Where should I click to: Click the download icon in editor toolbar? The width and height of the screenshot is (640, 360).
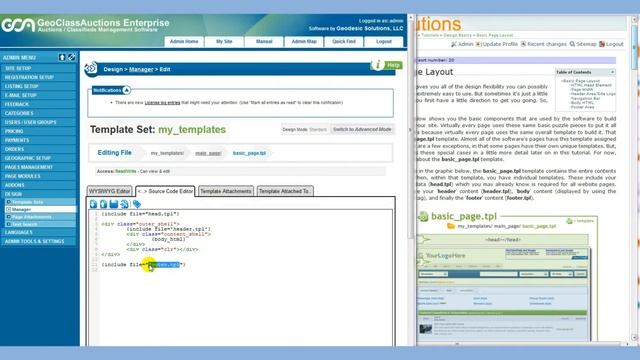click(x=93, y=204)
